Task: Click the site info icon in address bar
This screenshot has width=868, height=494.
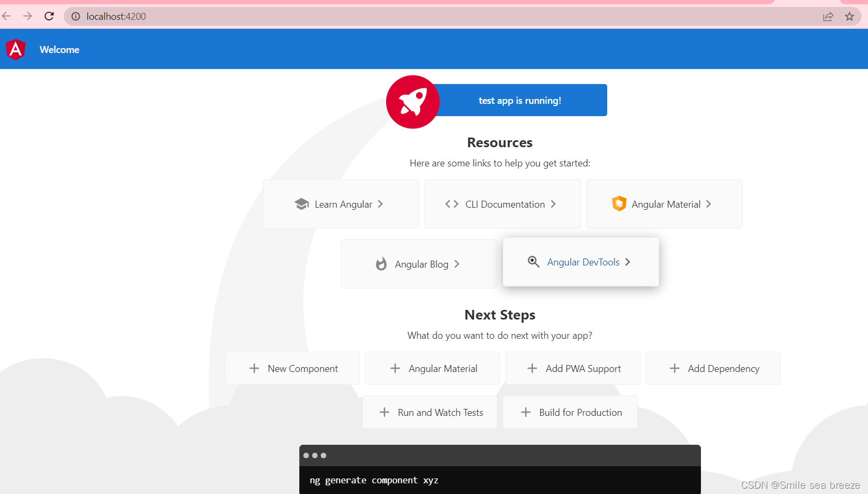Action: (x=76, y=17)
